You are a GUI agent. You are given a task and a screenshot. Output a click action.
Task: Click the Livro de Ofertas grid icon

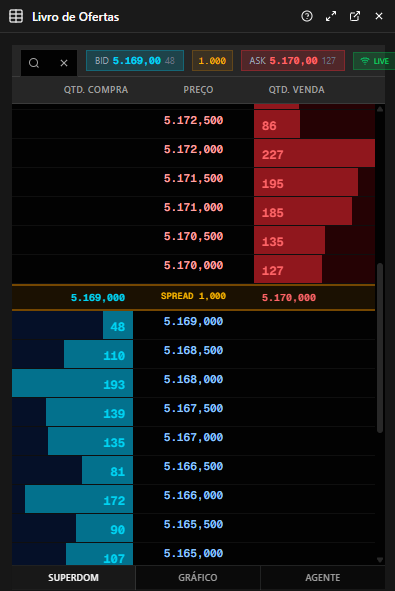point(16,16)
